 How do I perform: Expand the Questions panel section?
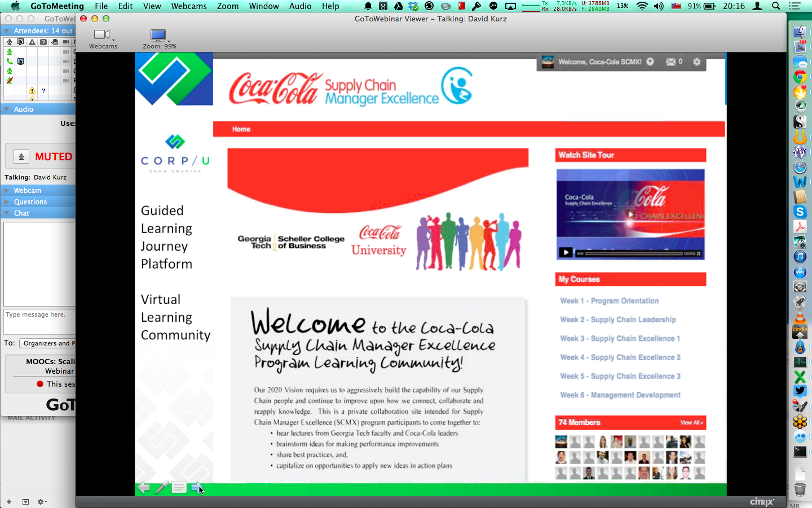7,202
